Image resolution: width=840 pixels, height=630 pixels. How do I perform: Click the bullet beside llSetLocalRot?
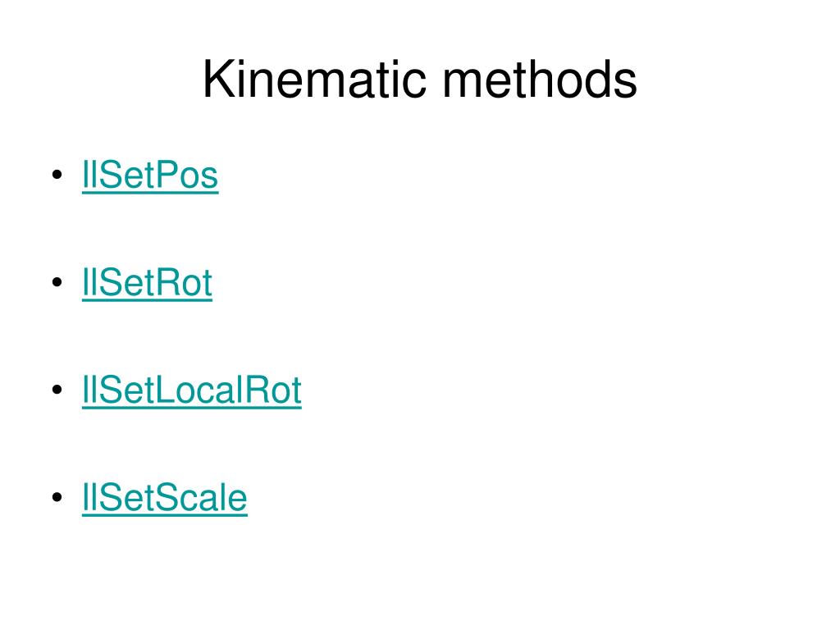coord(57,390)
